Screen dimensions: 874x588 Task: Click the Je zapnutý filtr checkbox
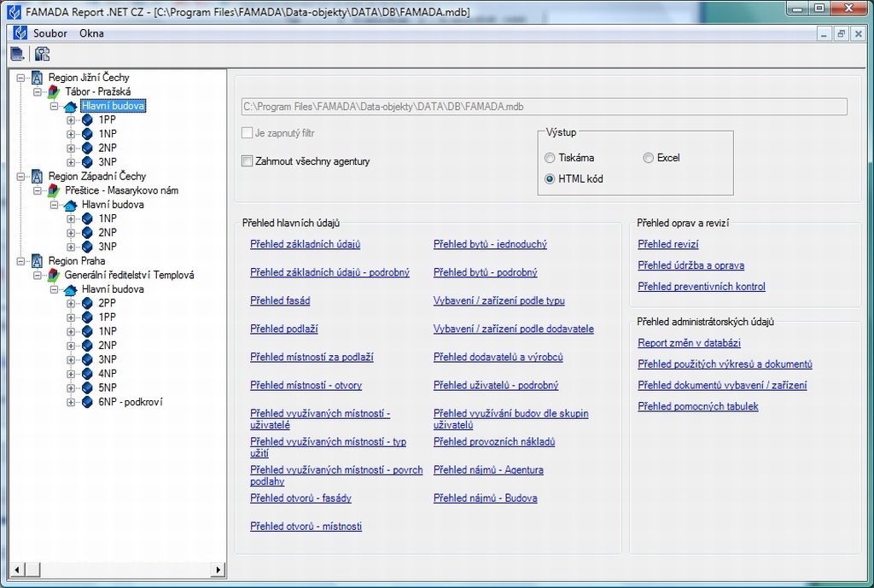(247, 132)
